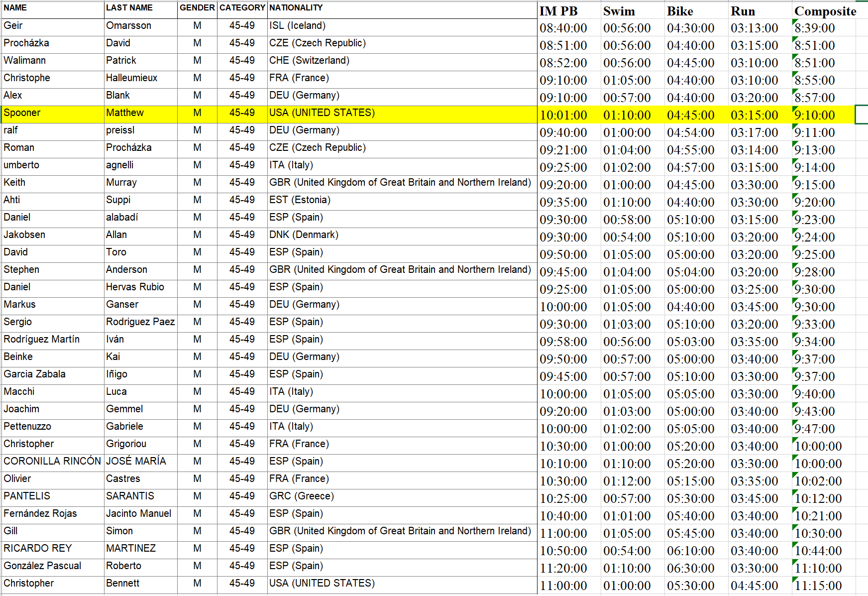
Task: Select the CORONILLA RINCÓN name cell
Action: click(x=52, y=463)
